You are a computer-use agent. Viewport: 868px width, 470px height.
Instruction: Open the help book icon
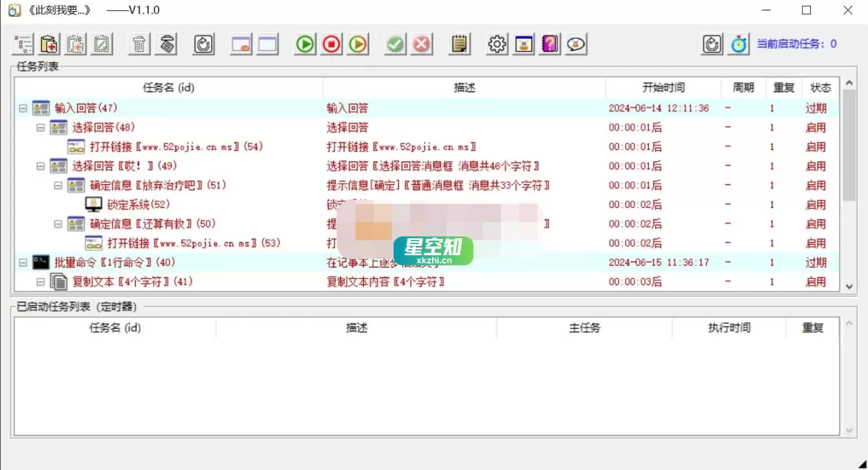pyautogui.click(x=549, y=43)
